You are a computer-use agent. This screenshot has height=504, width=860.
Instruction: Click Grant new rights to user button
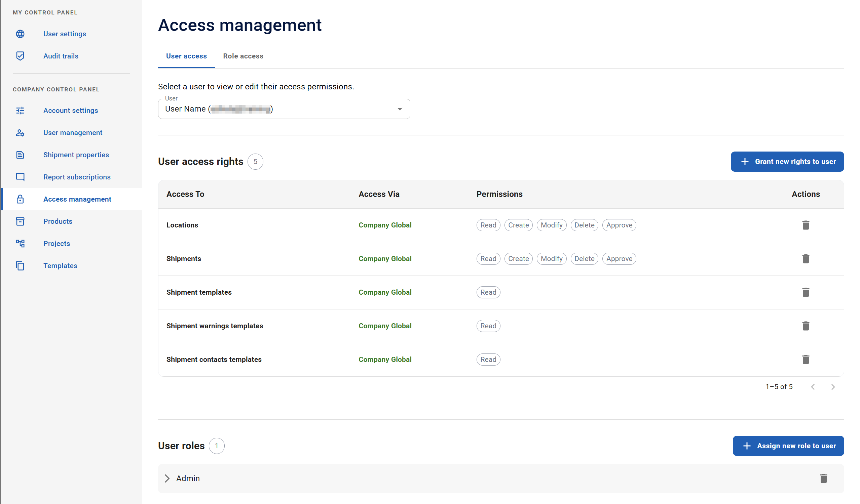(787, 162)
